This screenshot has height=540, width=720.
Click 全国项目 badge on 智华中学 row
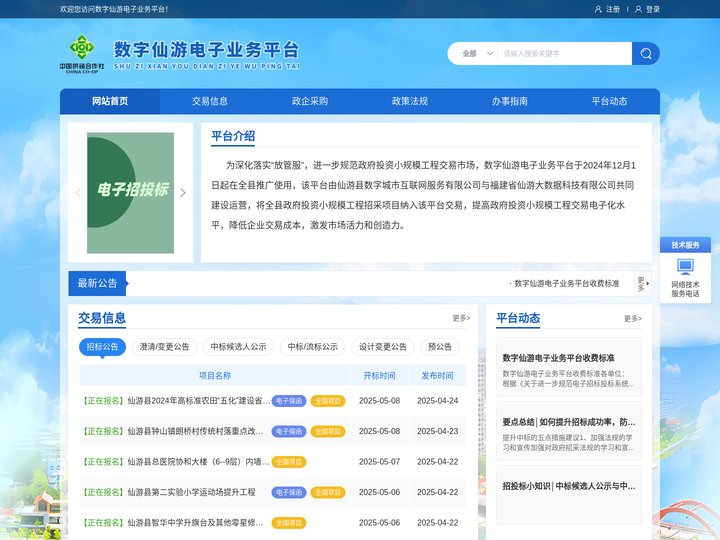(289, 523)
